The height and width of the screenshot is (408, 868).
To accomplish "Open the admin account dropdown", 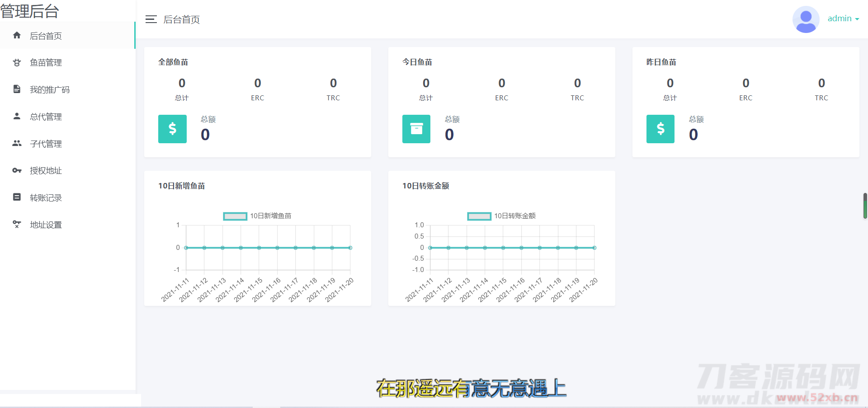I will click(844, 19).
